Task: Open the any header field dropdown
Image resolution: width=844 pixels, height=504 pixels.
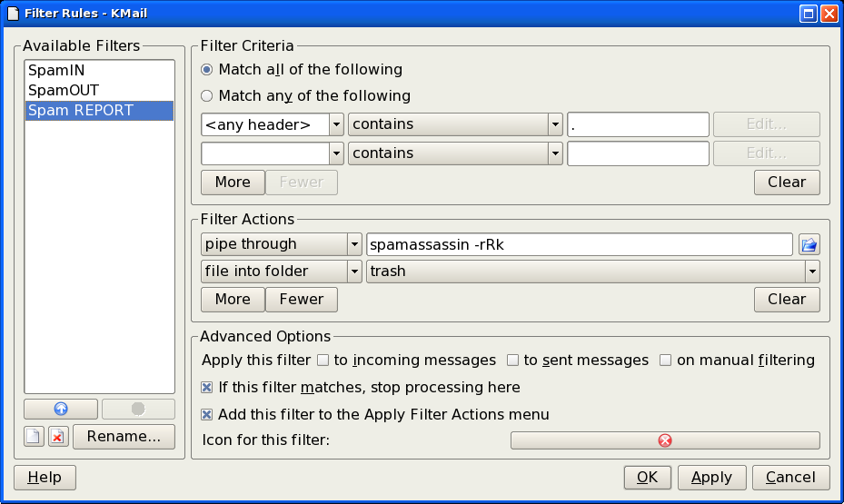Action: tap(336, 124)
